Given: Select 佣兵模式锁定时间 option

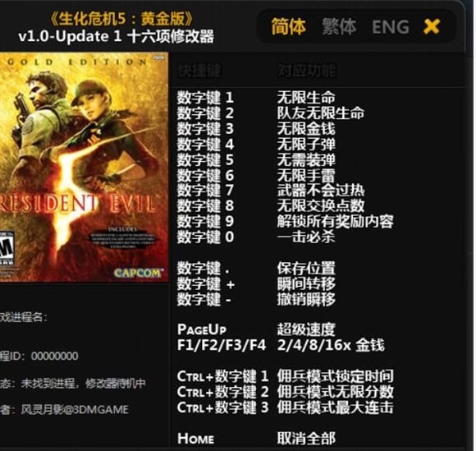Looking at the screenshot, I should pos(335,376).
